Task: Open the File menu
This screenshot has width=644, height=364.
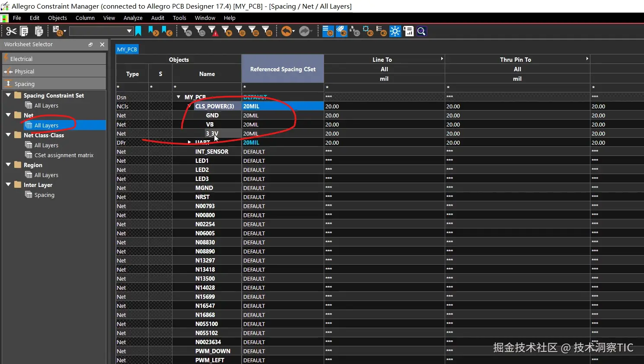Action: (17, 18)
